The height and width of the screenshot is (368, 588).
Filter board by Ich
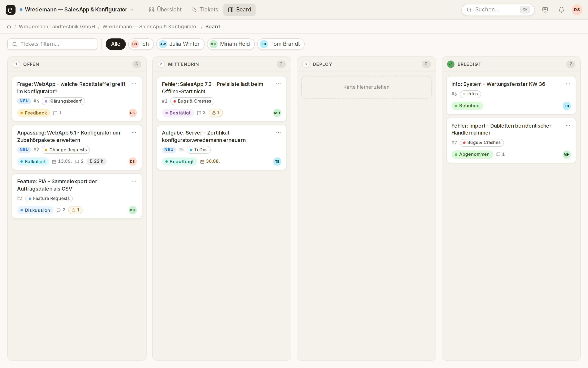[x=141, y=44]
